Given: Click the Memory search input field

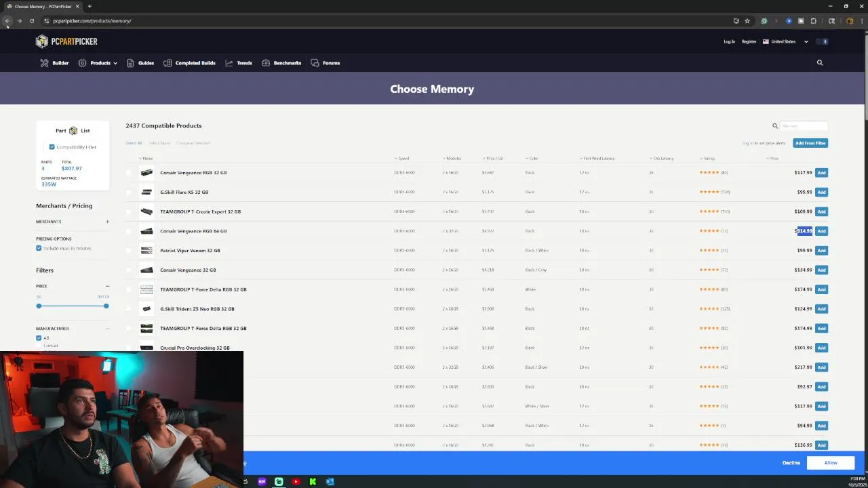Looking at the screenshot, I should coord(804,125).
